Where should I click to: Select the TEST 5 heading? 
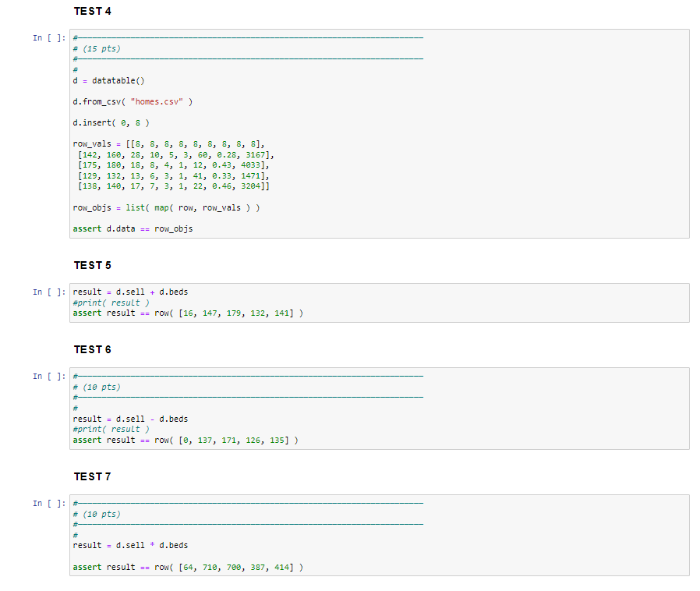[92, 265]
